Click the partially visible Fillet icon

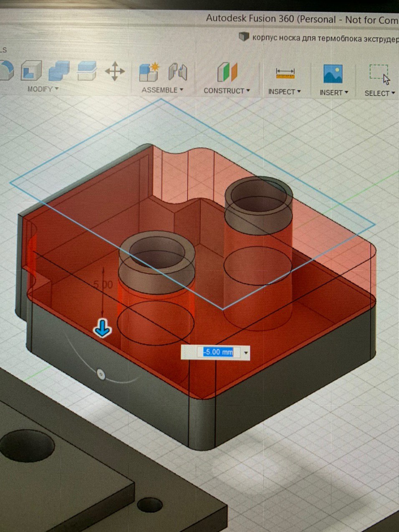6,70
